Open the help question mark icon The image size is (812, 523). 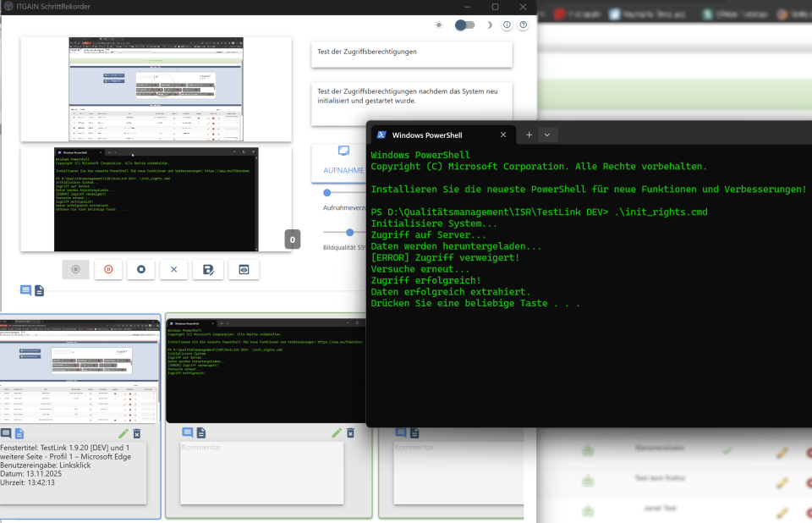click(523, 25)
